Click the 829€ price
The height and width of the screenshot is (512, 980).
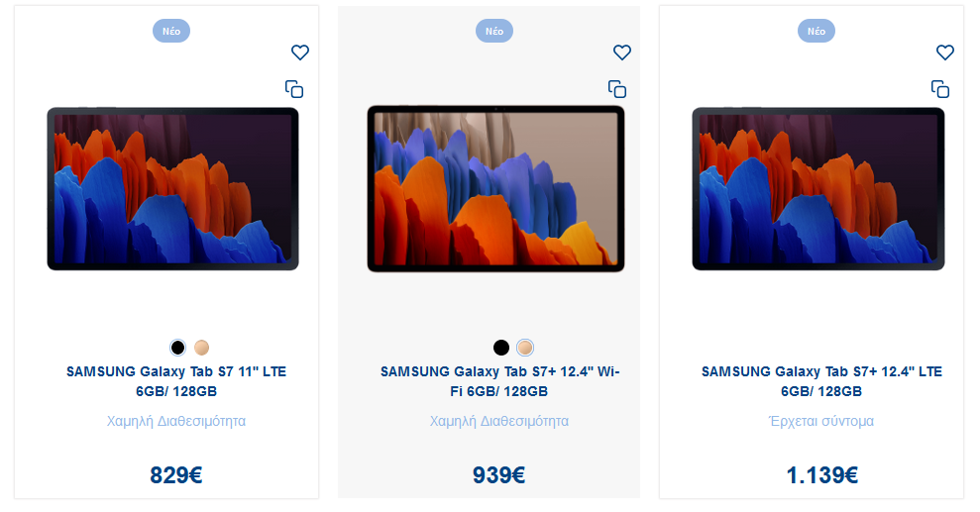click(x=176, y=475)
